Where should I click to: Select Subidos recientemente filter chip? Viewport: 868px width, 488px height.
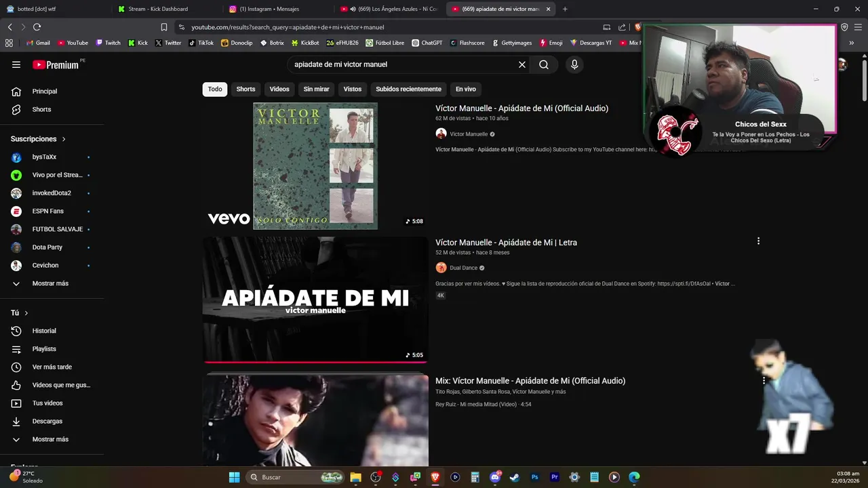click(x=408, y=89)
